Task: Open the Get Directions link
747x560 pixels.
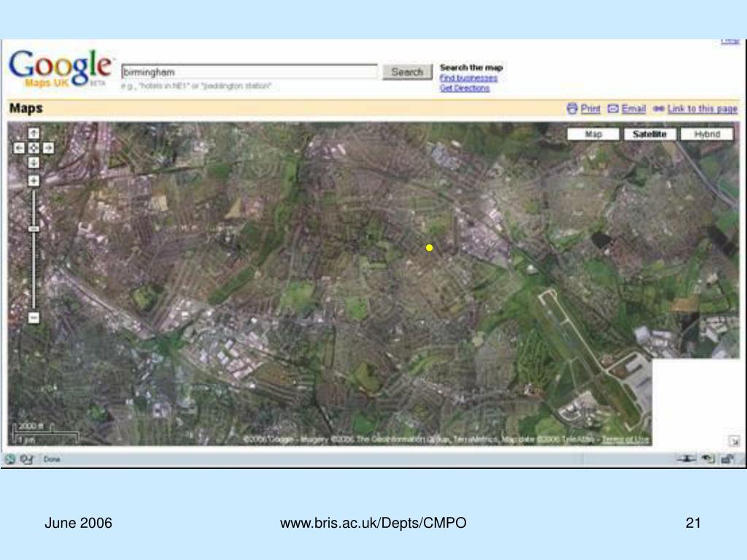Action: coord(465,88)
